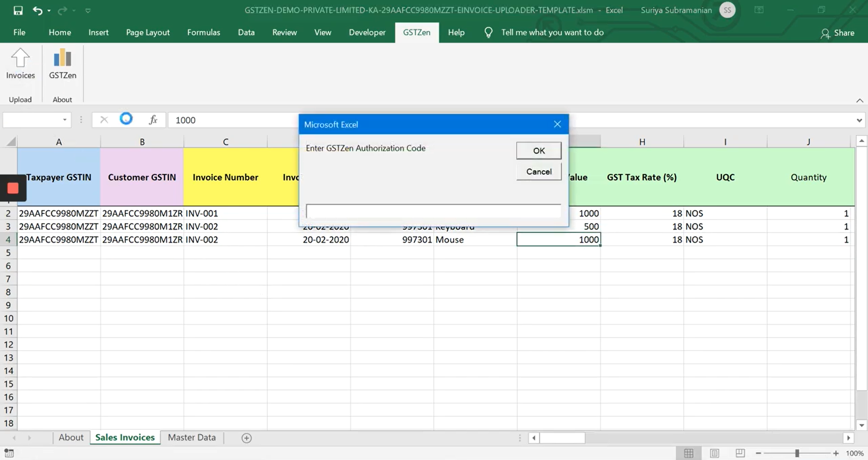This screenshot has height=460, width=868.
Task: Click horizontal scrollbar left arrow
Action: click(x=534, y=438)
